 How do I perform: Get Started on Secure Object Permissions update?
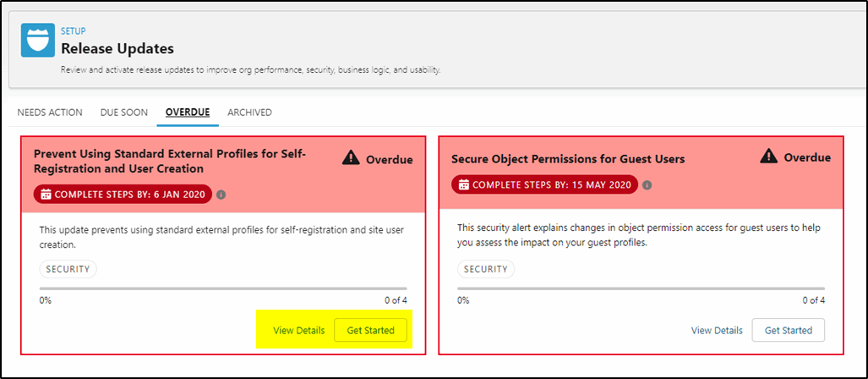(789, 330)
